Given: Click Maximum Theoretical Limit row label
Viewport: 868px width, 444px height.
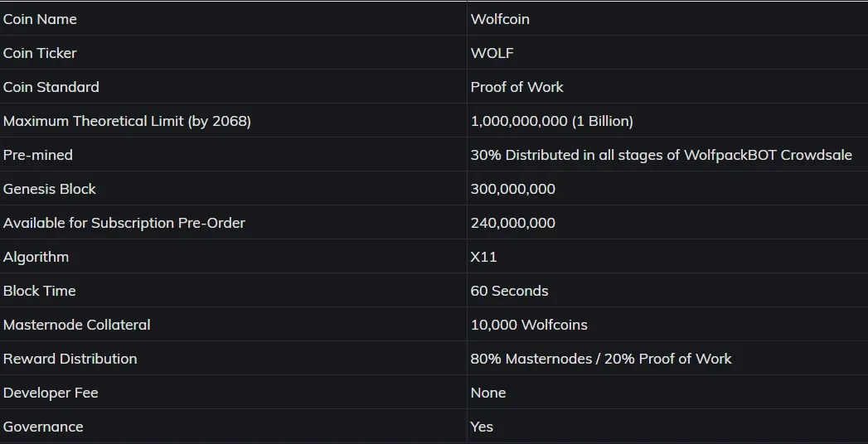Looking at the screenshot, I should tap(128, 121).
